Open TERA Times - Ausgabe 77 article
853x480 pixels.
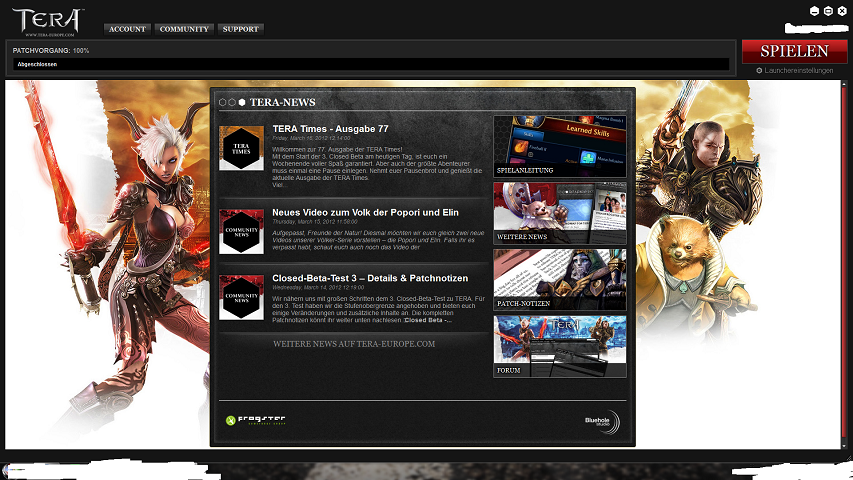point(330,129)
